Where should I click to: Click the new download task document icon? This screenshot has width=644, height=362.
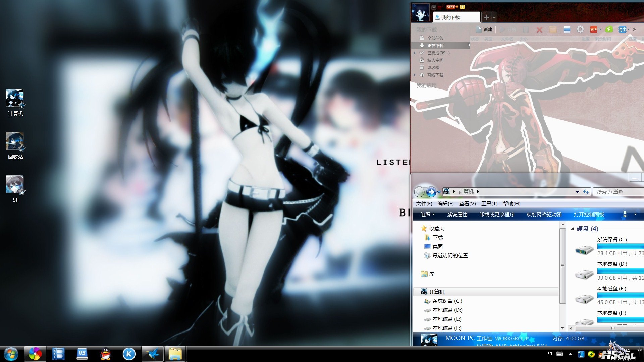(x=479, y=29)
